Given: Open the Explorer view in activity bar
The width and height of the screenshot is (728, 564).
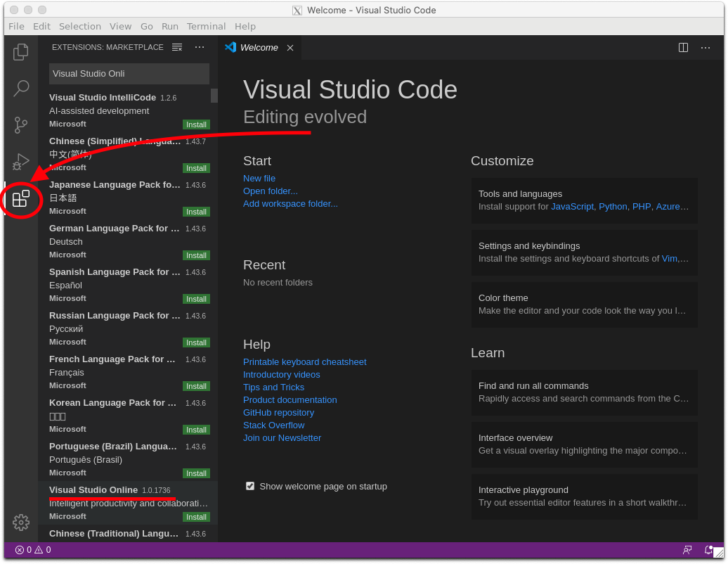Looking at the screenshot, I should coord(21,51).
